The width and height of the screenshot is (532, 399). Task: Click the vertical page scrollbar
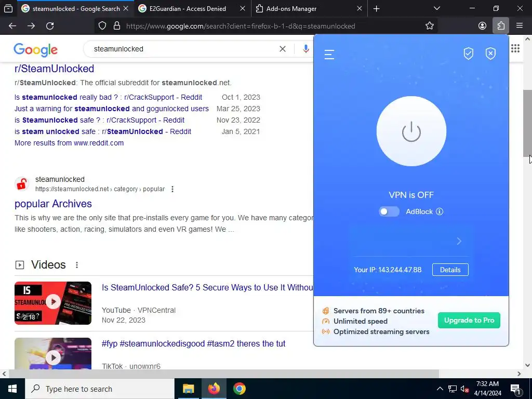coord(527,123)
